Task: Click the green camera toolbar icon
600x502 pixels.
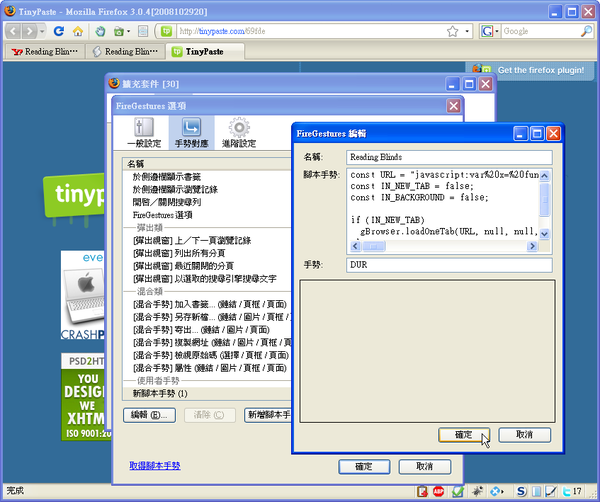Action: pos(119,31)
